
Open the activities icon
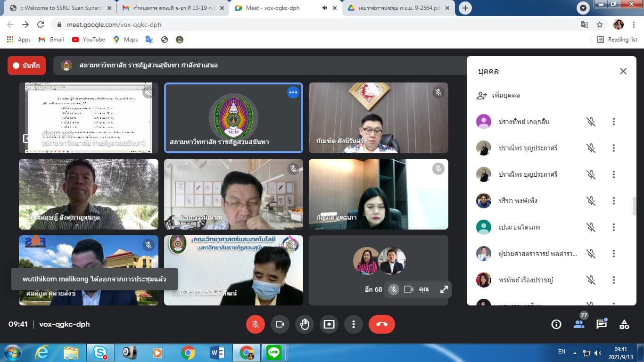point(624,324)
